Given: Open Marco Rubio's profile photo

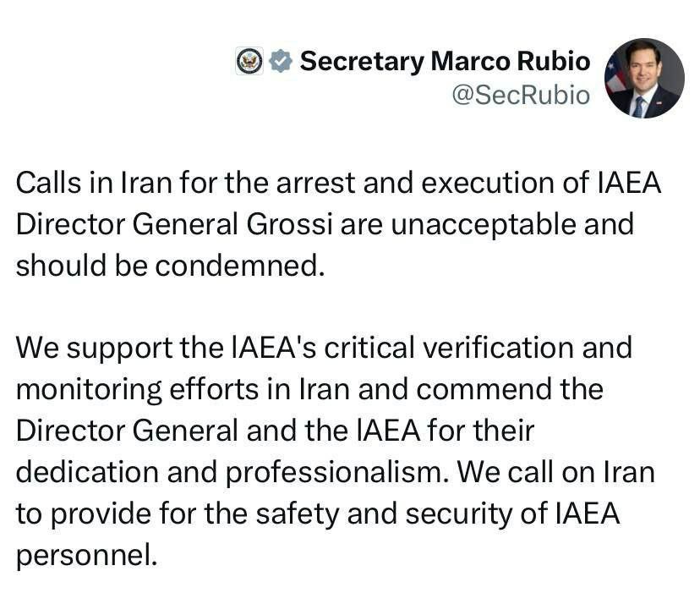Looking at the screenshot, I should coord(645,78).
